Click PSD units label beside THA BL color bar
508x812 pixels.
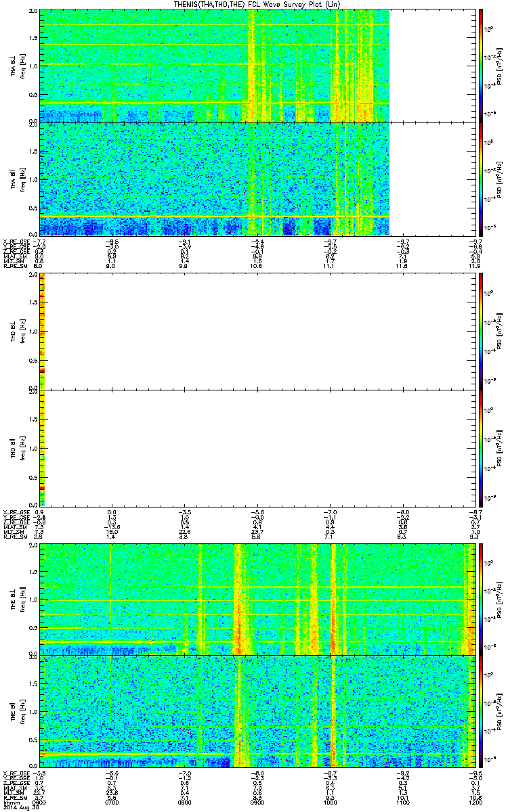[501, 66]
